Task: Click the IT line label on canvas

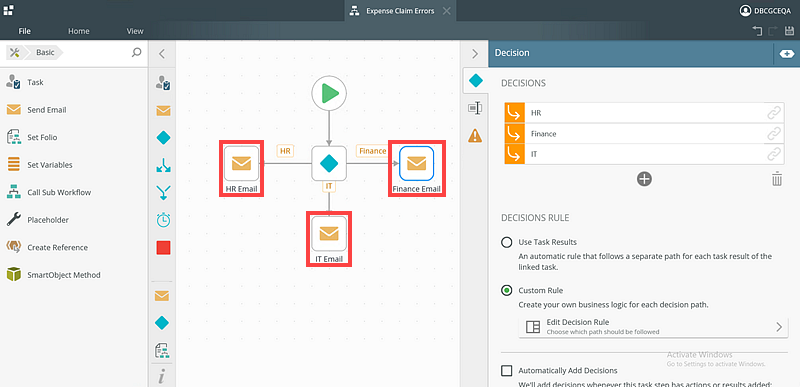Action: pyautogui.click(x=329, y=187)
